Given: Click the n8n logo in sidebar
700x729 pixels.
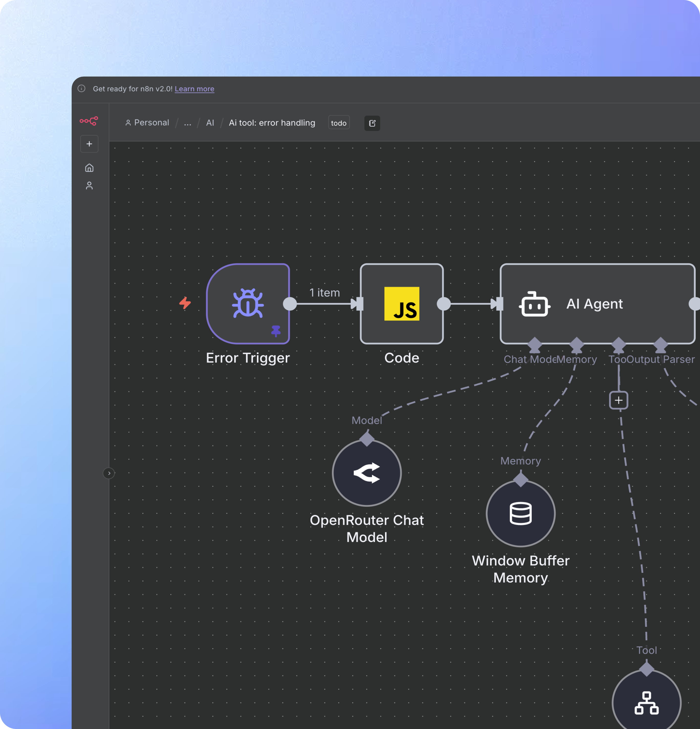Looking at the screenshot, I should (x=89, y=121).
